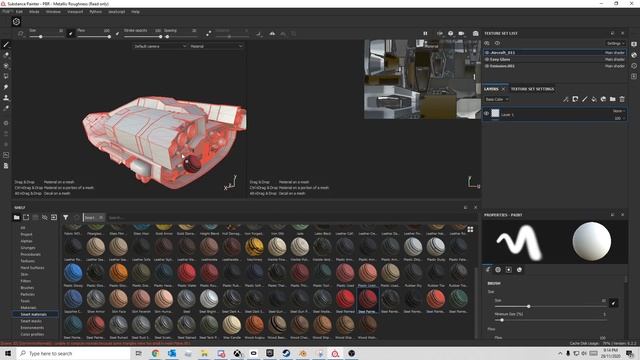Click the Minimum Size slider in Properties

550,320
